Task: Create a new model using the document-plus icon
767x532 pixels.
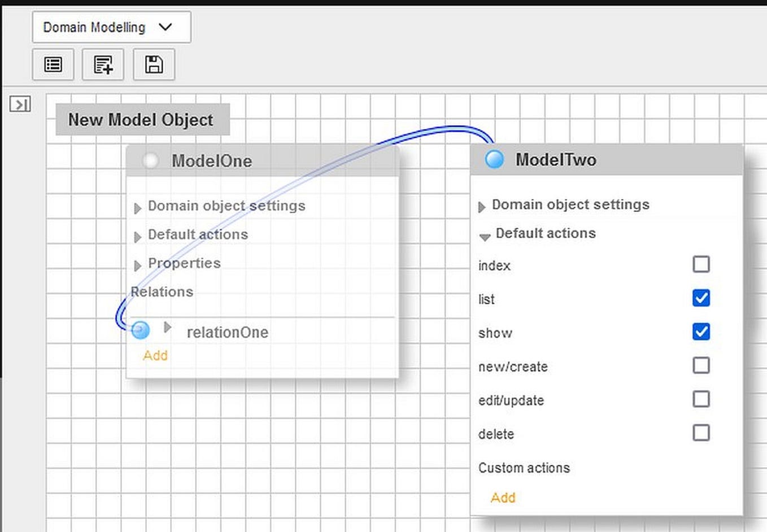Action: pyautogui.click(x=103, y=64)
